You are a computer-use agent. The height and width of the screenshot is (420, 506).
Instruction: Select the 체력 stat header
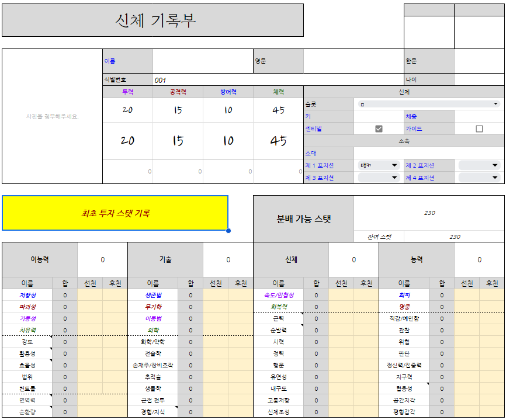(x=279, y=92)
